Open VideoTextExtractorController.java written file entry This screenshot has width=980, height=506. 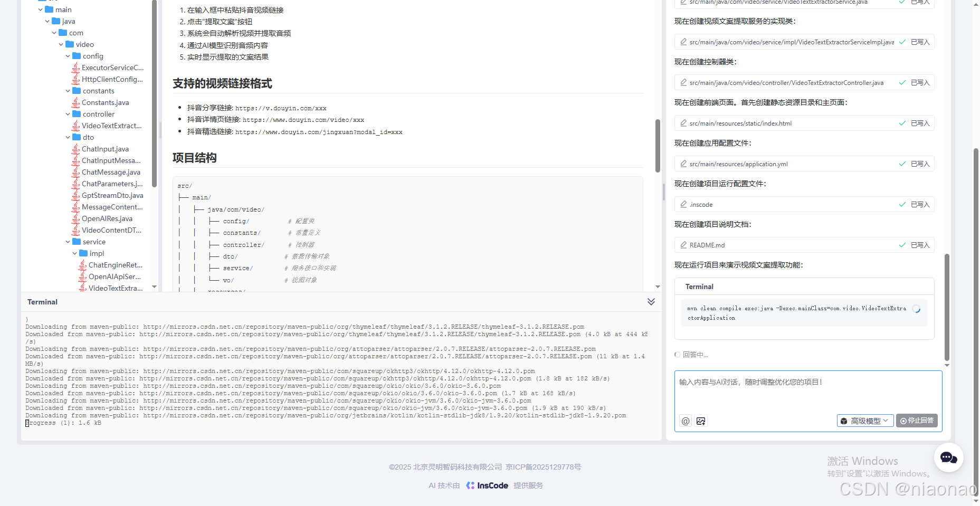coord(804,83)
